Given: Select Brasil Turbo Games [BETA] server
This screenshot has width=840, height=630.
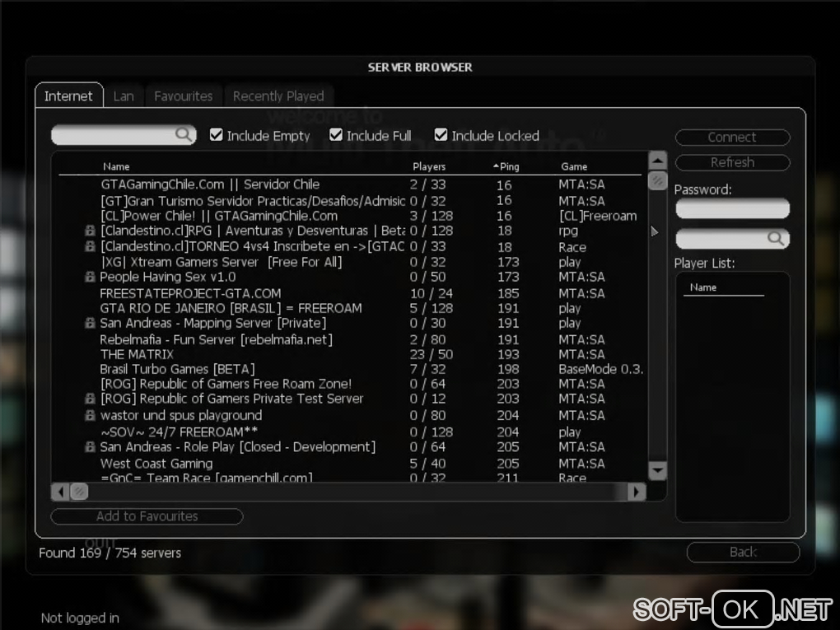Looking at the screenshot, I should (x=350, y=369).
